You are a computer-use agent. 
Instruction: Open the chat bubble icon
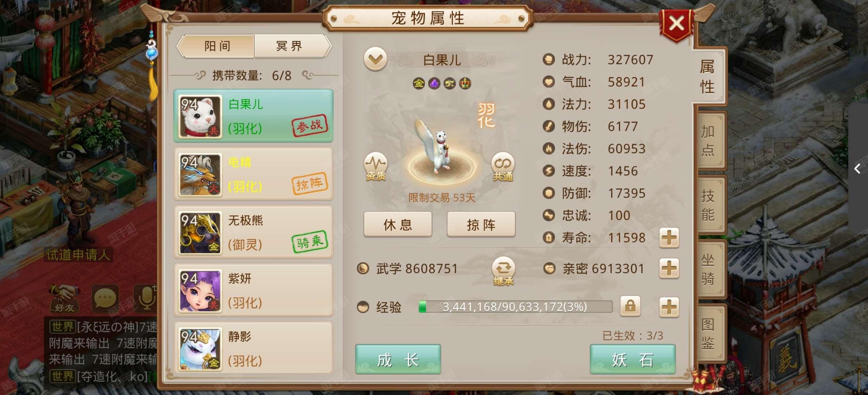click(x=105, y=298)
